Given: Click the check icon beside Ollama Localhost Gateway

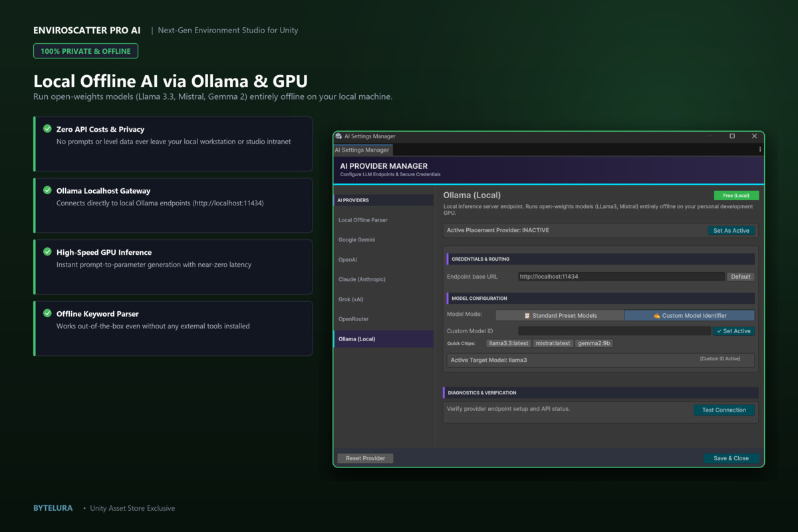Looking at the screenshot, I should [47, 190].
